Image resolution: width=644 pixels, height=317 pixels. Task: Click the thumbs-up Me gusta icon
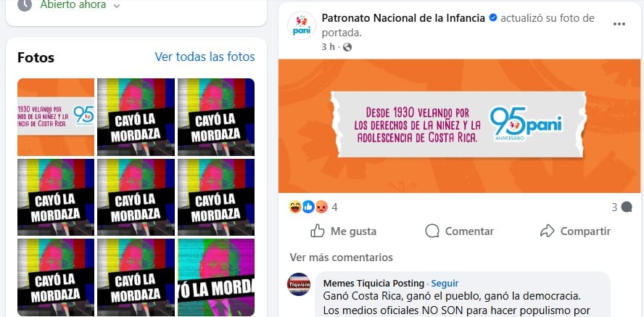click(318, 231)
